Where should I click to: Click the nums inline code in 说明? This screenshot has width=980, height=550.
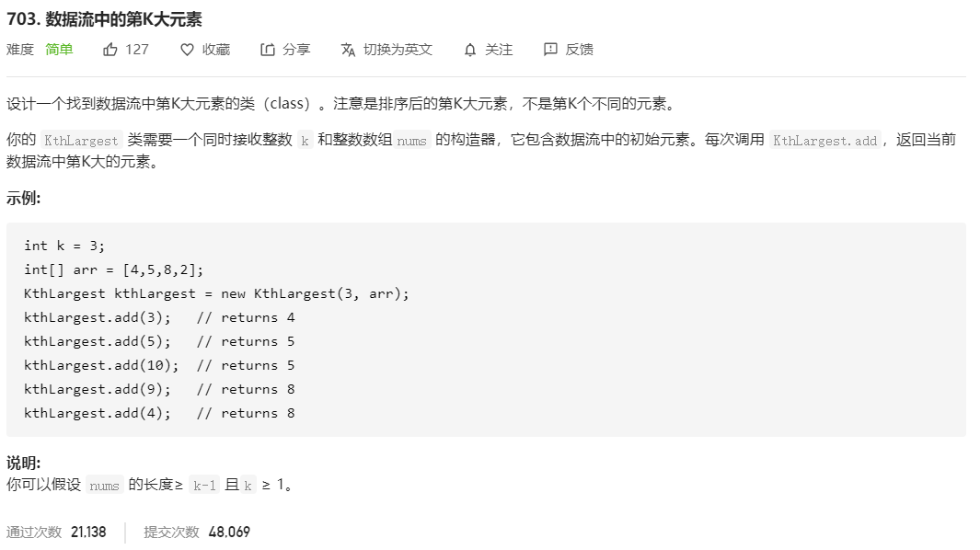pyautogui.click(x=104, y=486)
